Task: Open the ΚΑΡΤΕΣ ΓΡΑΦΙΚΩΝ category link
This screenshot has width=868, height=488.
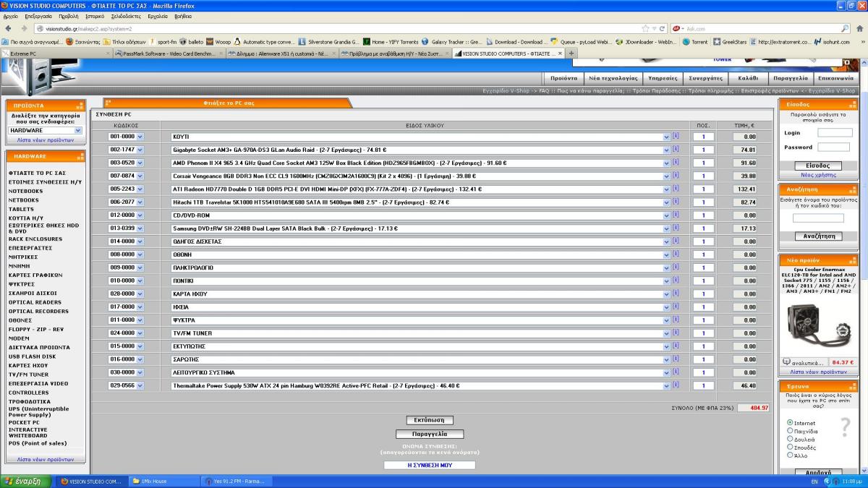Action: [35, 275]
